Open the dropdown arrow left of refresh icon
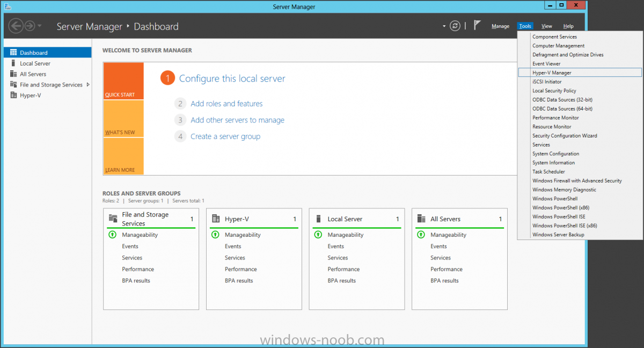This screenshot has height=348, width=644. [x=444, y=26]
